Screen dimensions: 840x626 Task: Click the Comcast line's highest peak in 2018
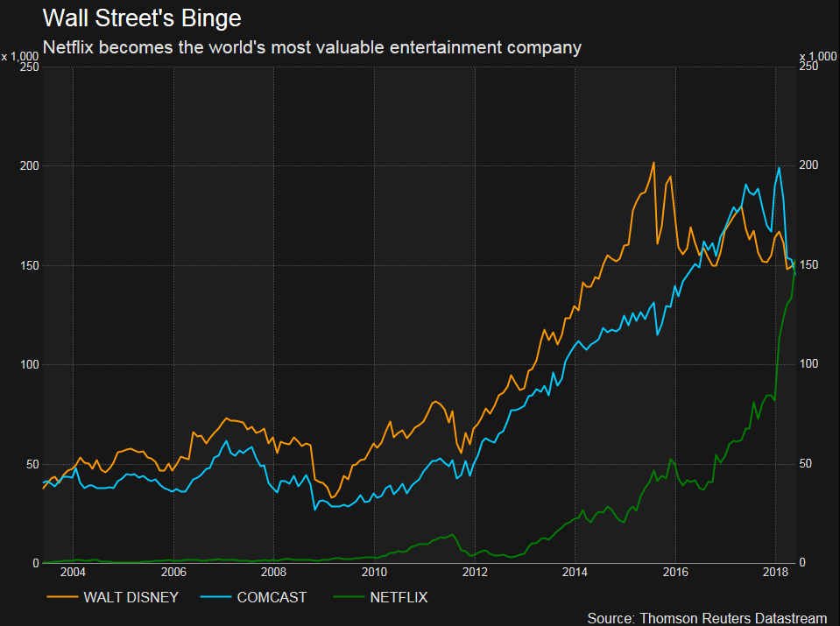[x=779, y=168]
